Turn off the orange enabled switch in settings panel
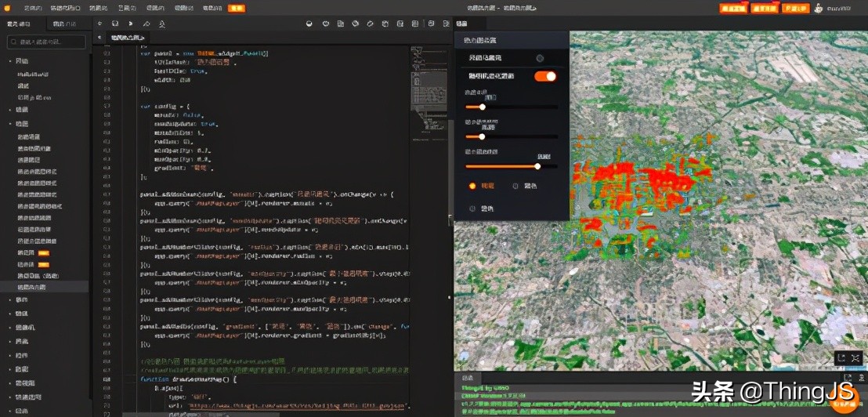 [545, 76]
